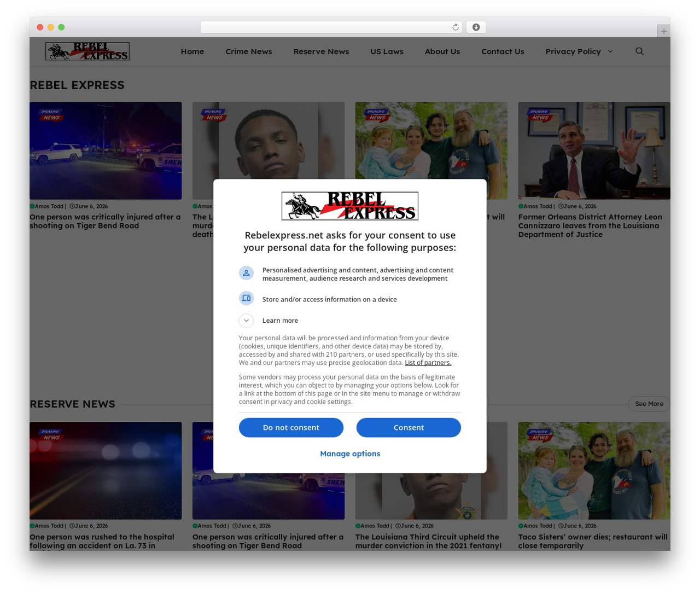Decline with the Do not consent button

tap(291, 428)
